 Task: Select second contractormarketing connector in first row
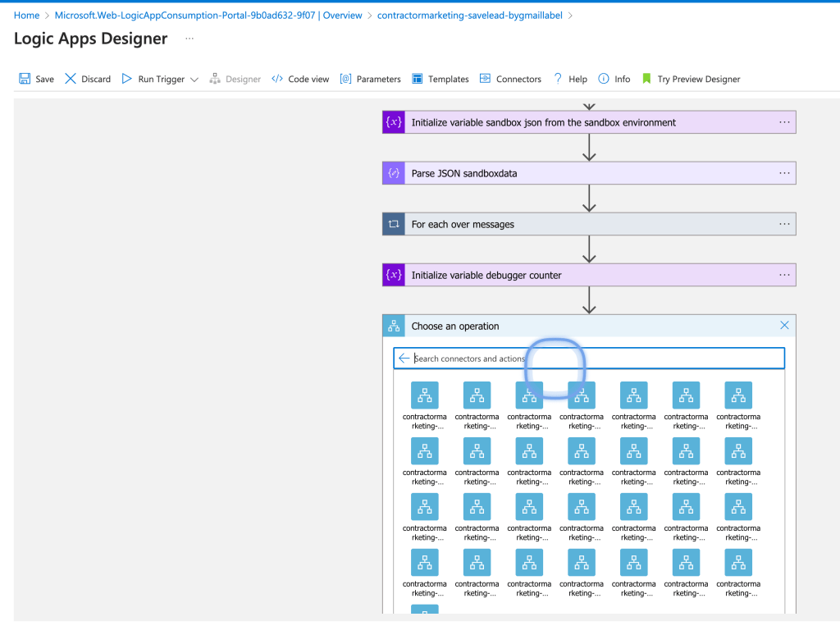[x=477, y=405]
